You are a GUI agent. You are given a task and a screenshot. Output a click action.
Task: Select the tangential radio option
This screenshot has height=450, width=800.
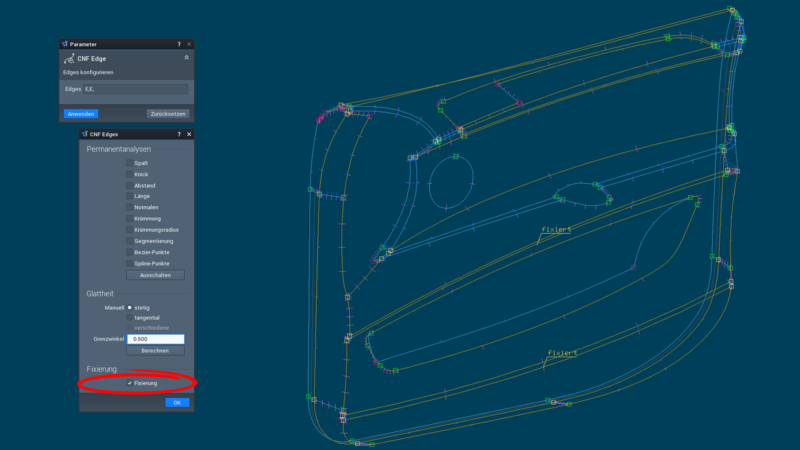coord(130,317)
